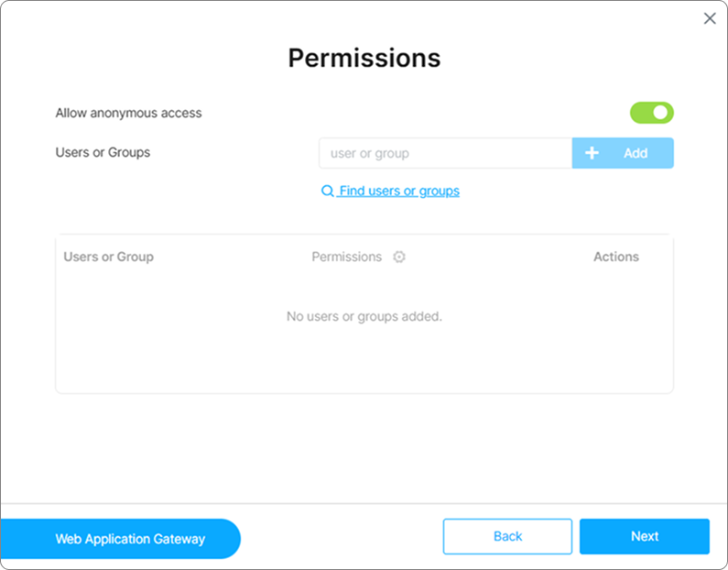Click the Allow anonymous access label
The width and height of the screenshot is (728, 570).
coord(128,113)
